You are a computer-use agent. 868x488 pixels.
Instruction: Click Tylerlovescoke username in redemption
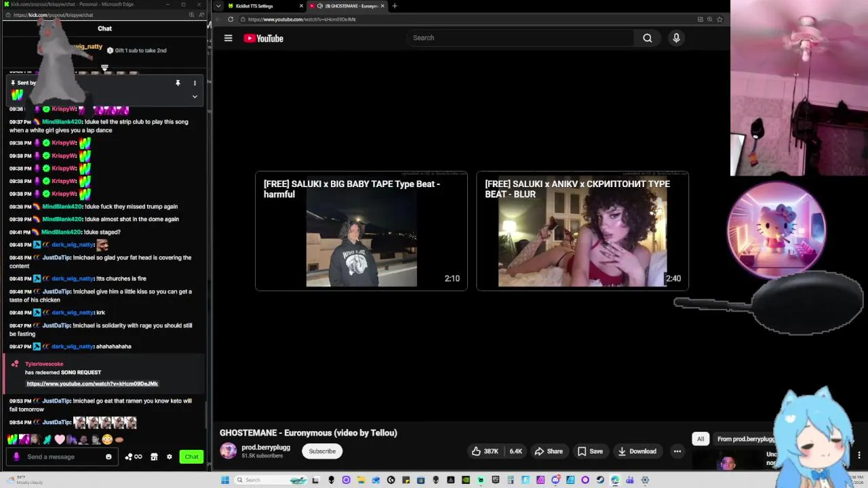point(44,364)
